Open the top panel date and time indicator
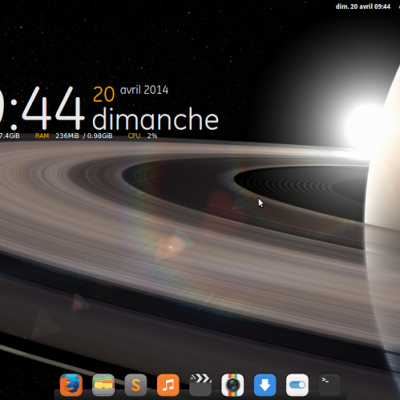 click(363, 6)
